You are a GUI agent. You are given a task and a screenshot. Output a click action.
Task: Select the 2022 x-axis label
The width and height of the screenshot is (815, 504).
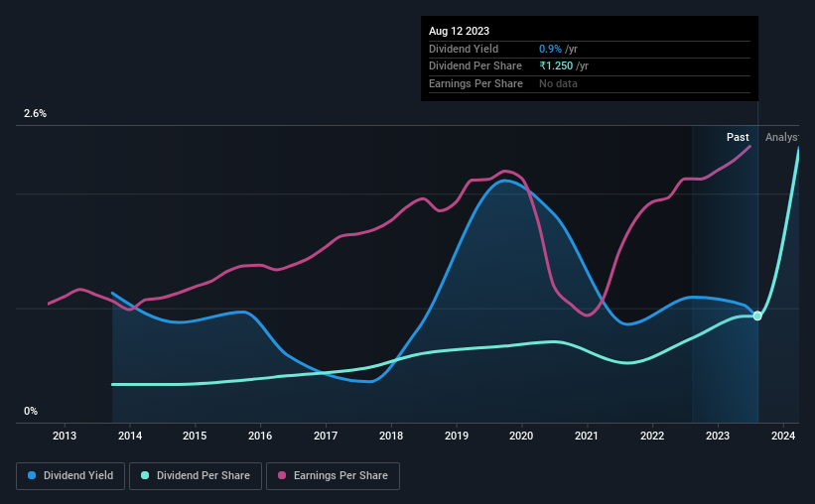coord(652,436)
